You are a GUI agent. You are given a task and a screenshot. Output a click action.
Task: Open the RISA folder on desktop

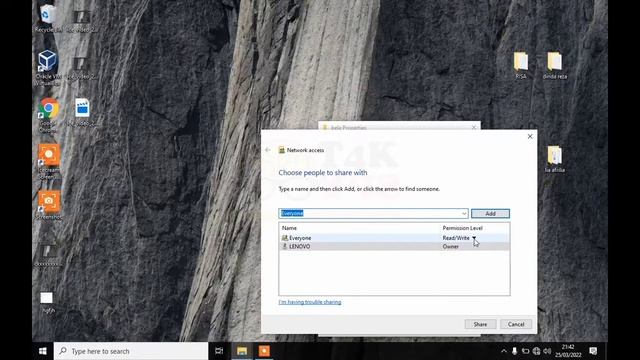click(520, 65)
